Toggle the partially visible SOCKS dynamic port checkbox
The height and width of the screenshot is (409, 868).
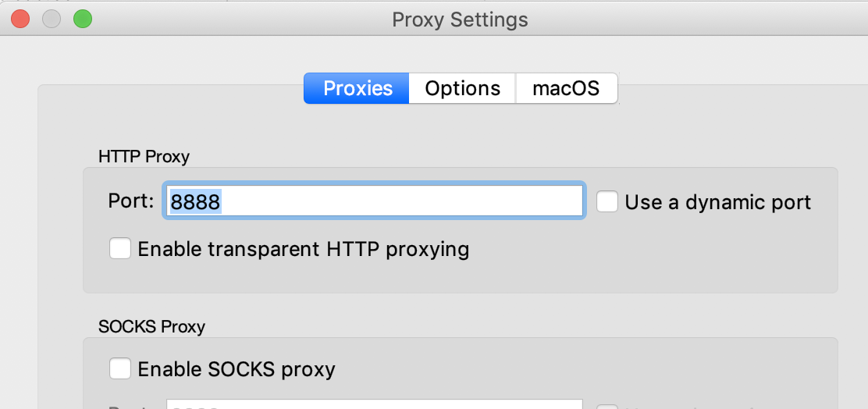(x=607, y=406)
